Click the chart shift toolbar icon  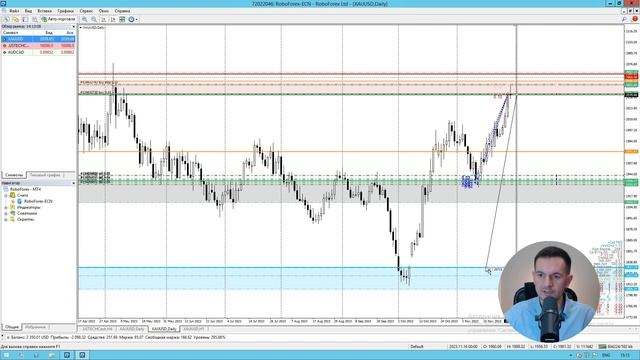coord(113,19)
